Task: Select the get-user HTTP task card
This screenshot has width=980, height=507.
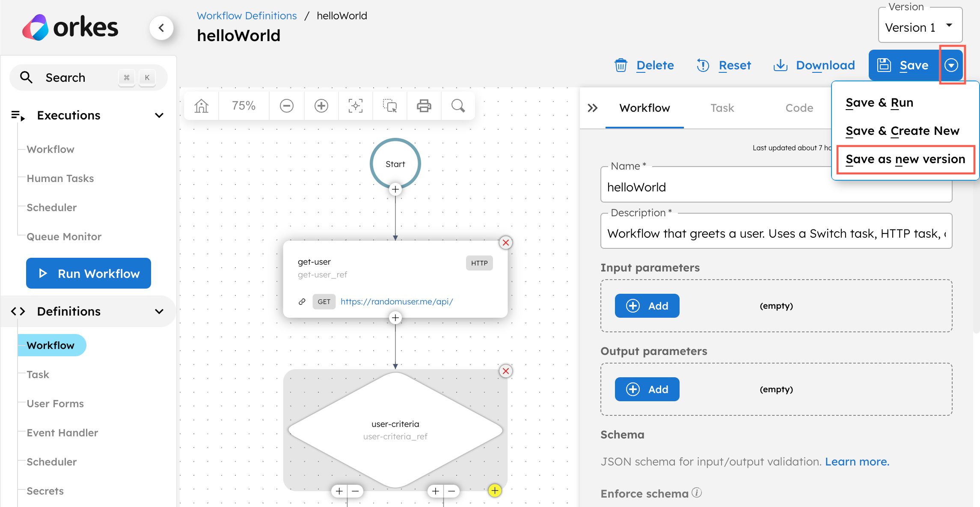Action: click(x=395, y=279)
